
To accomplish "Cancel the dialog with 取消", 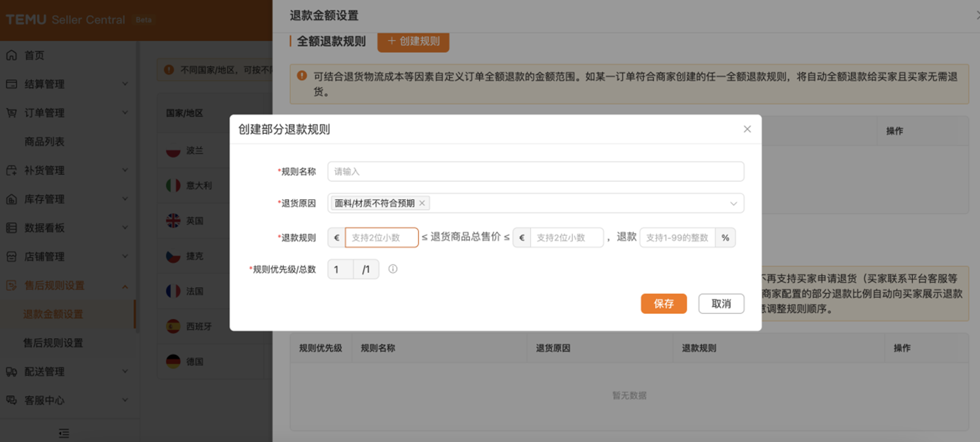I will coord(721,304).
